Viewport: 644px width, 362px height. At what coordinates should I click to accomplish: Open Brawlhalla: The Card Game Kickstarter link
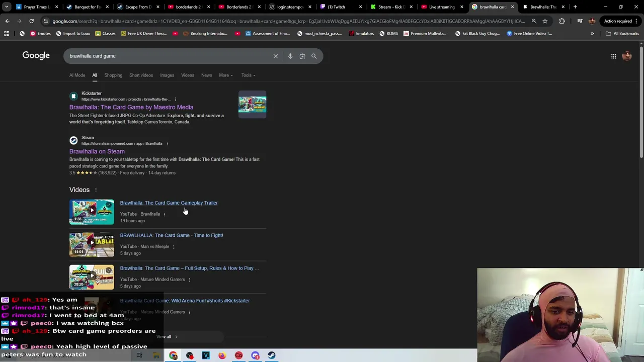(x=131, y=107)
